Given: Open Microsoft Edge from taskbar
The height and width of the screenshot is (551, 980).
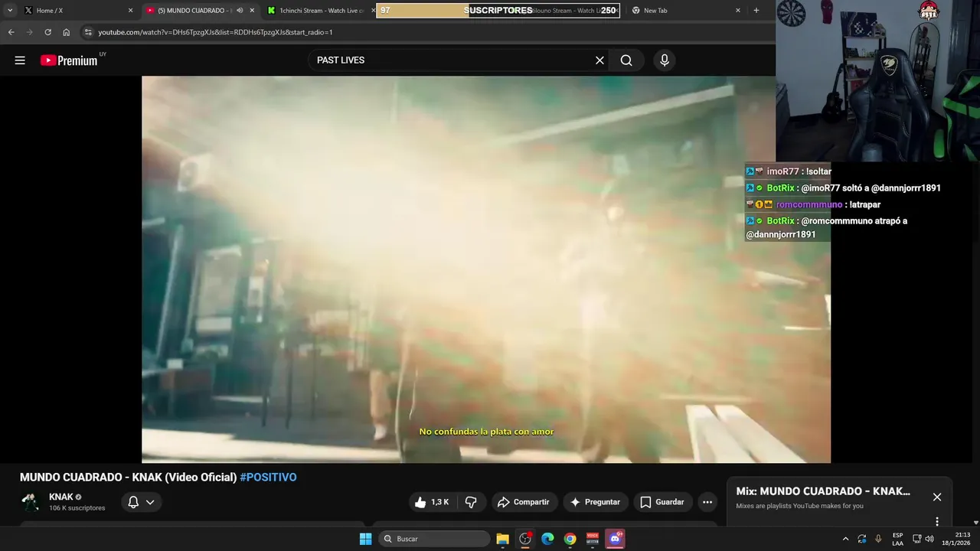Looking at the screenshot, I should (x=547, y=539).
